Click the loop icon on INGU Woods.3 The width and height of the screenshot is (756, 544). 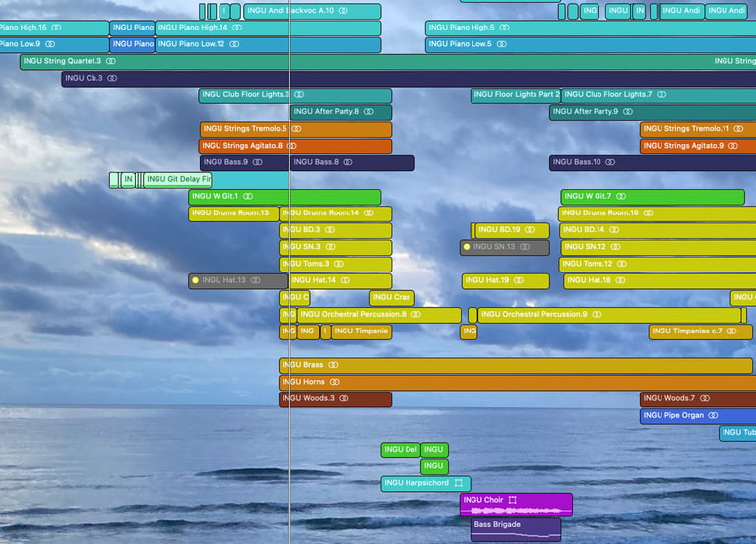tap(344, 398)
